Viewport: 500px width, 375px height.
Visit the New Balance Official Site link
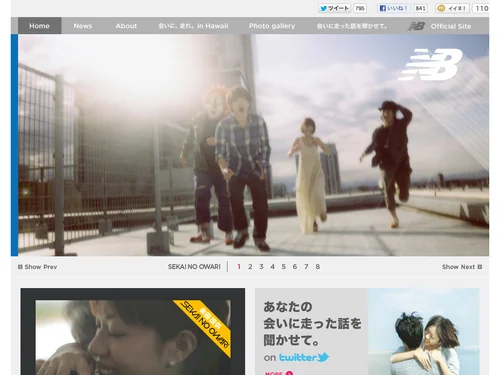click(x=451, y=26)
